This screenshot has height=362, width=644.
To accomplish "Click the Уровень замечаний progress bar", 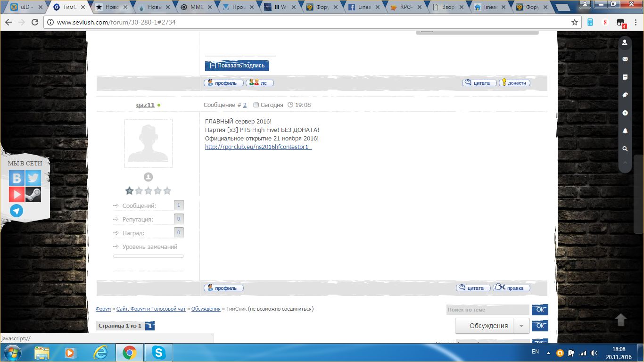I will point(149,256).
